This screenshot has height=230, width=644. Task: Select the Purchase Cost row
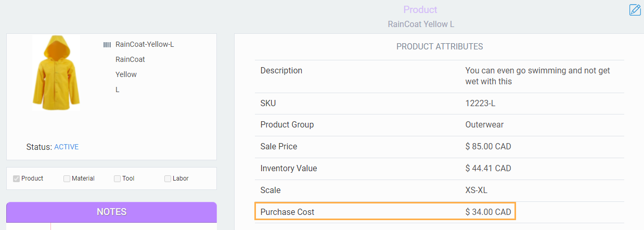tap(385, 212)
